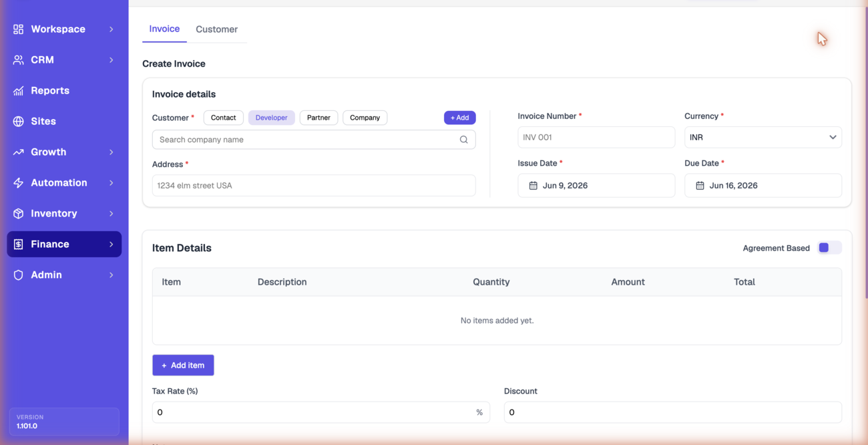Click the Growth trend arrow icon
This screenshot has width=868, height=445.
pos(18,152)
